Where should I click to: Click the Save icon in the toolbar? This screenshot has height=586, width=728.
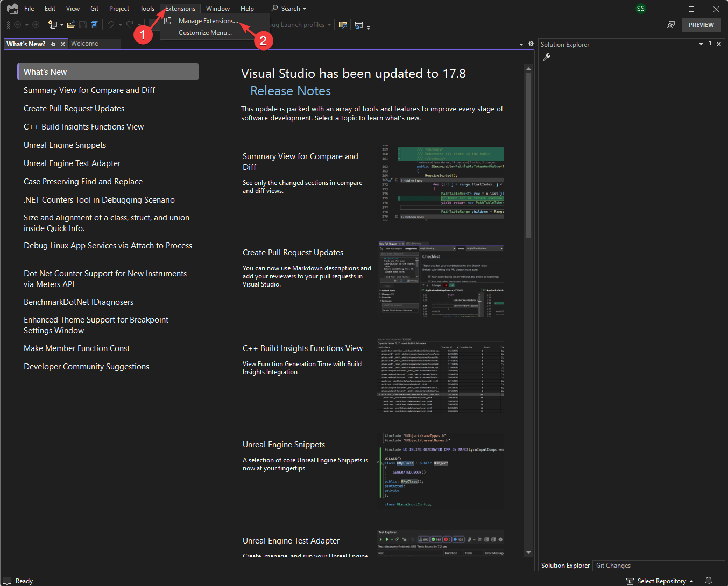coord(82,24)
